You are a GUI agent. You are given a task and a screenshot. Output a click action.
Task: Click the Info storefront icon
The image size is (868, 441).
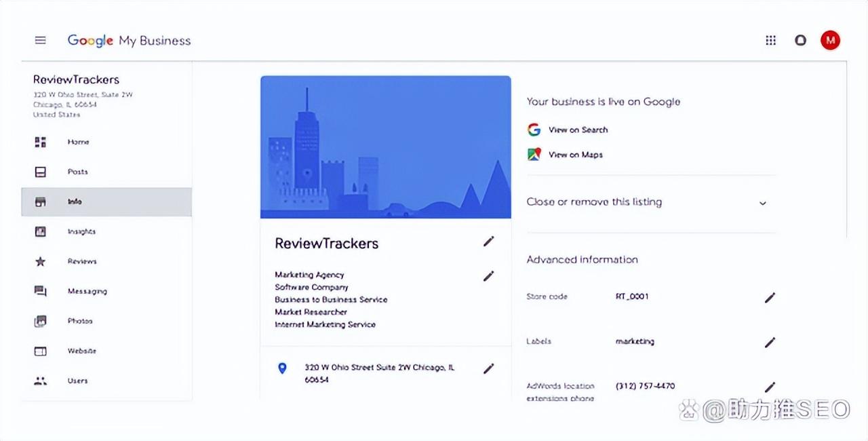(41, 202)
